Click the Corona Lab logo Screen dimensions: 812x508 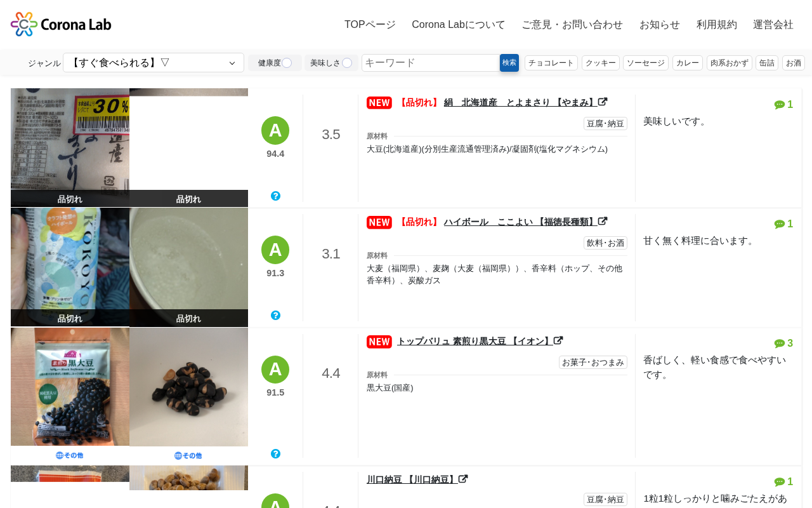click(61, 24)
